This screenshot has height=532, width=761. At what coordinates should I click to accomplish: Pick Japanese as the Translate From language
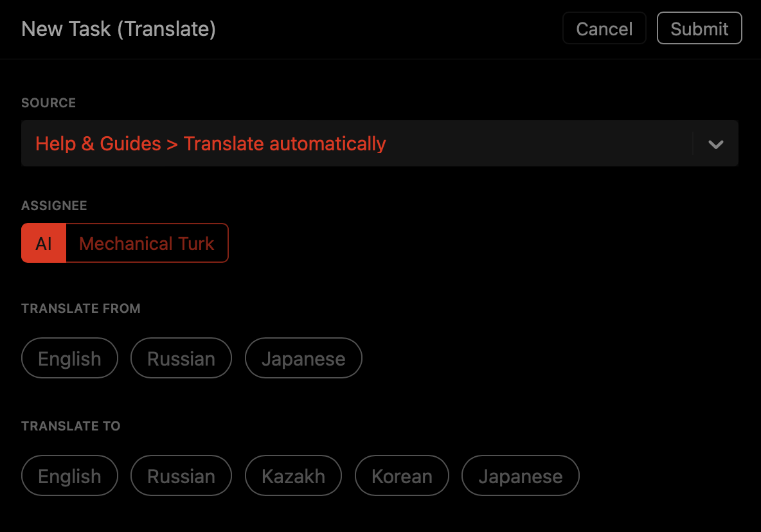click(x=303, y=359)
